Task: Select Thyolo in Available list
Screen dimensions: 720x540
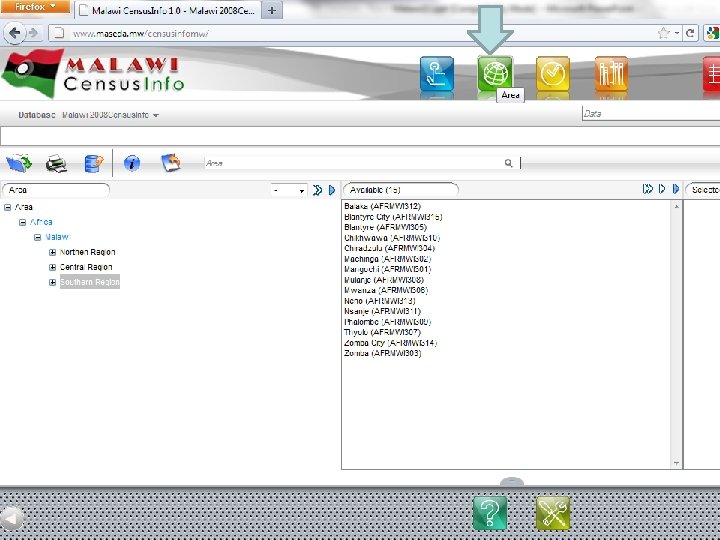Action: (382, 332)
